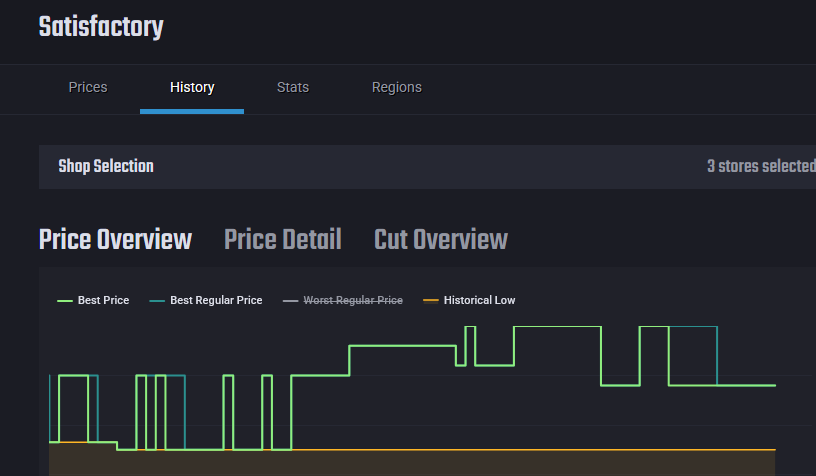Click the '3 stores selected' label
The image size is (816, 476).
(x=761, y=166)
